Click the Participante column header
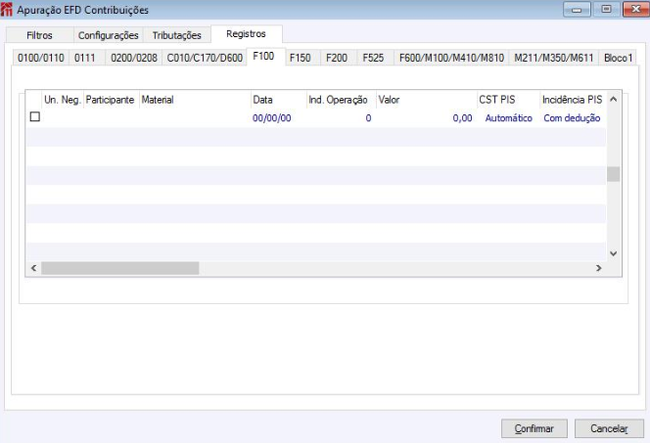 pyautogui.click(x=110, y=100)
